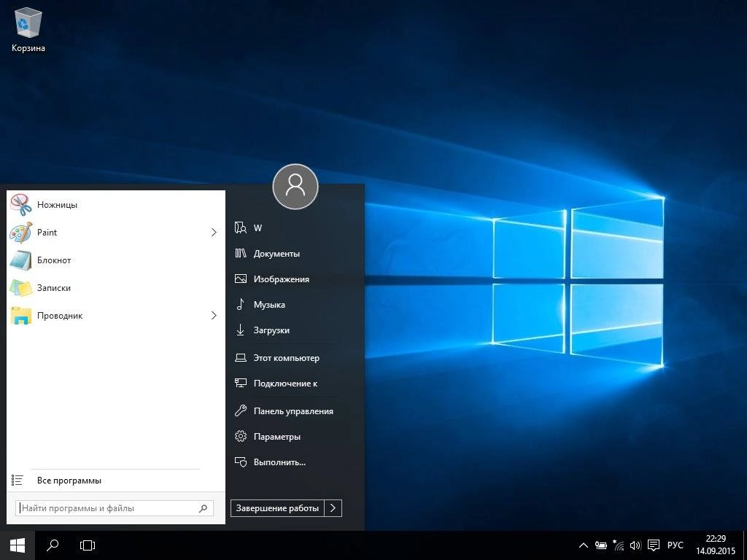The image size is (747, 560).
Task: Click the Подключение к monitor icon
Action: coord(241,384)
